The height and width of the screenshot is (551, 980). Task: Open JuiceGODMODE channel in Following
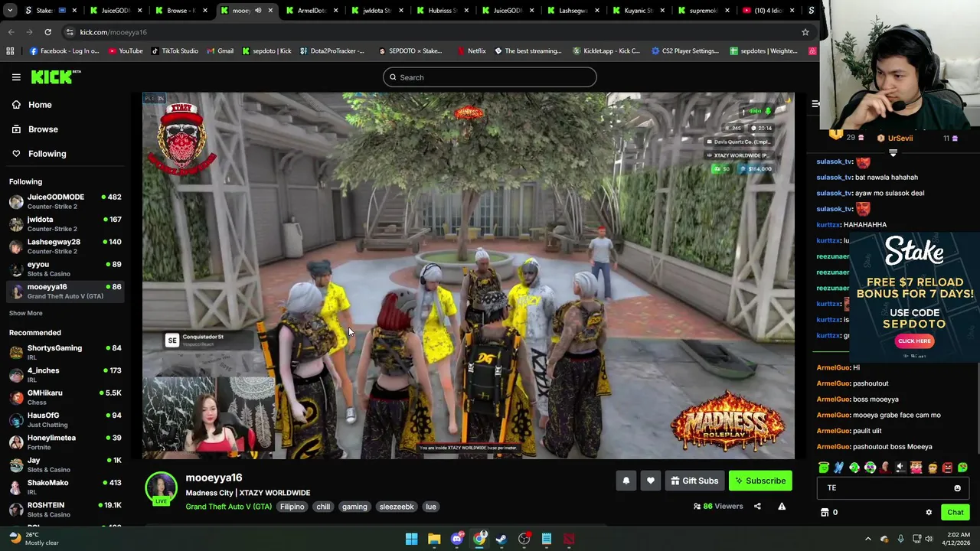65,201
